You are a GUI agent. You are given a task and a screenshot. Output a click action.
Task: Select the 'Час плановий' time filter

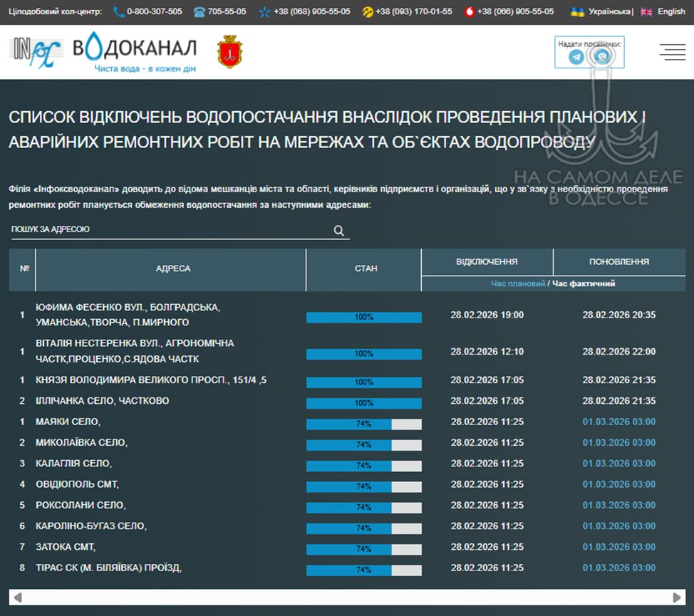pos(517,283)
